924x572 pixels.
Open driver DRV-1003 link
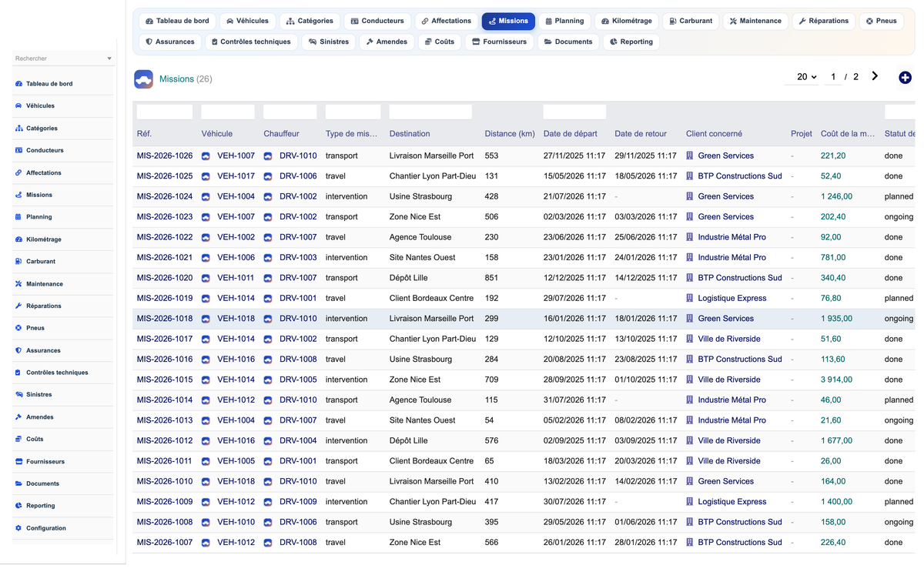pyautogui.click(x=298, y=258)
